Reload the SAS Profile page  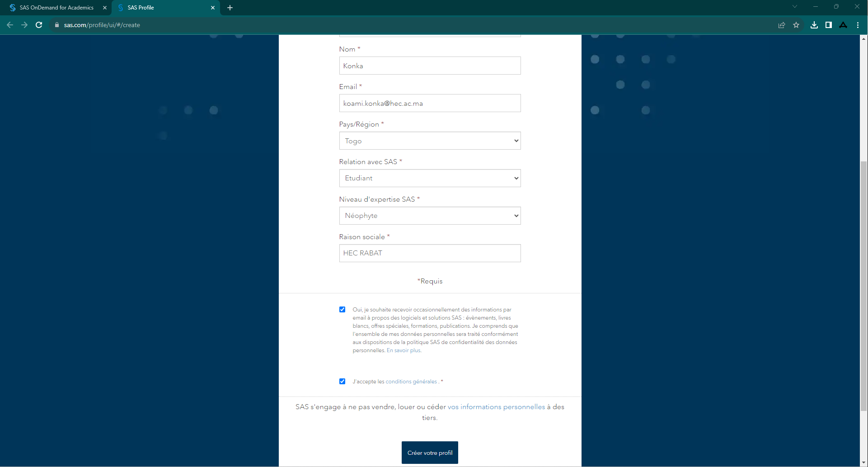[x=39, y=25]
